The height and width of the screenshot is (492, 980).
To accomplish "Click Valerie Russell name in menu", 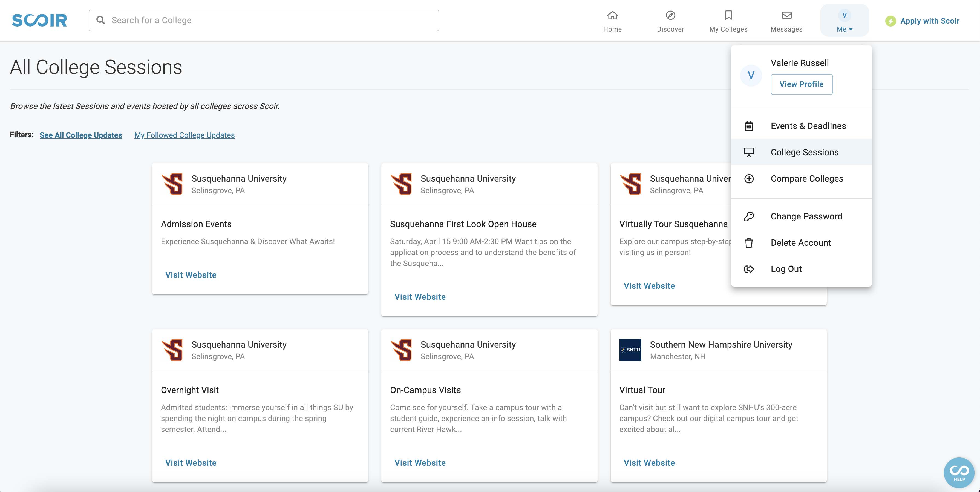I will [799, 63].
